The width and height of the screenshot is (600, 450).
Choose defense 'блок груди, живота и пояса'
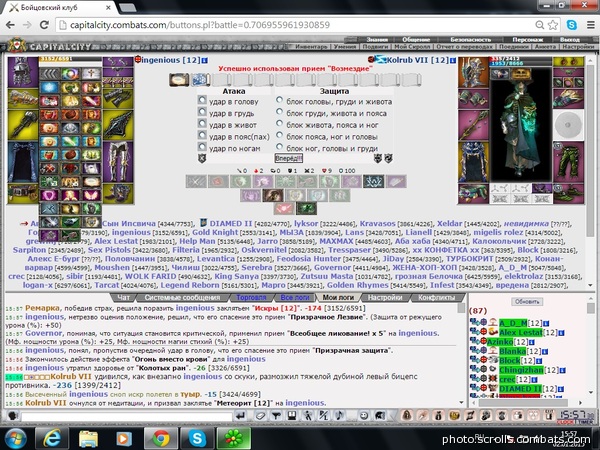click(x=280, y=112)
